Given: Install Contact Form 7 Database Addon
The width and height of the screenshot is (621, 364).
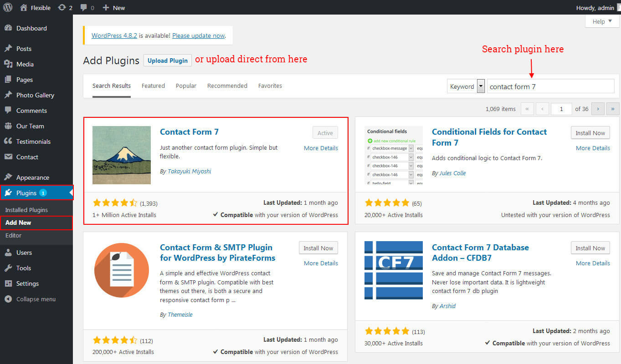Looking at the screenshot, I should tap(590, 248).
